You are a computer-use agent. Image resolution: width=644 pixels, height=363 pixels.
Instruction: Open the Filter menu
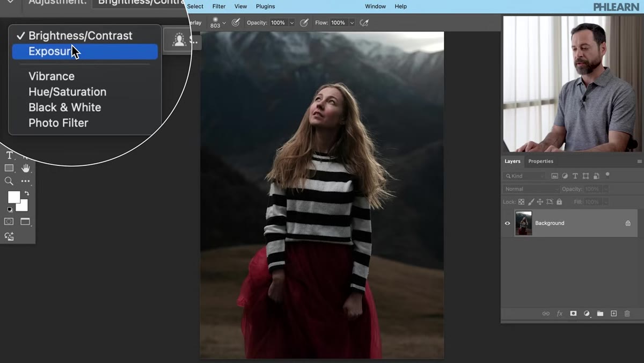point(219,6)
